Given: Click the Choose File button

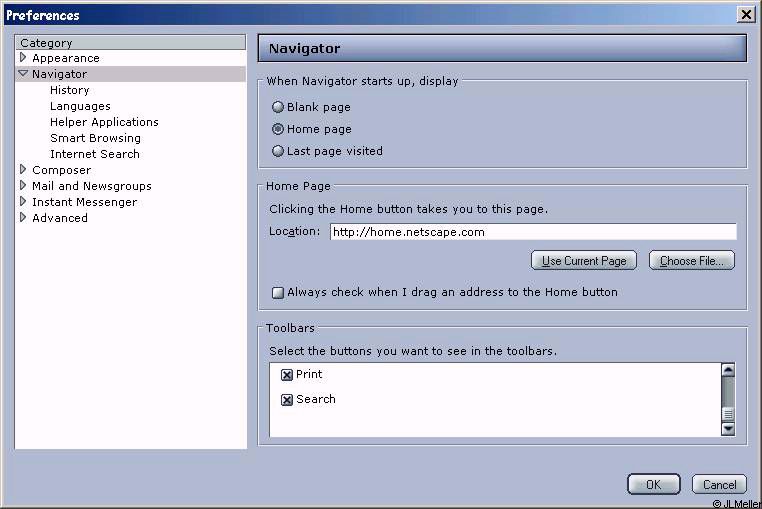Looking at the screenshot, I should pos(692,261).
